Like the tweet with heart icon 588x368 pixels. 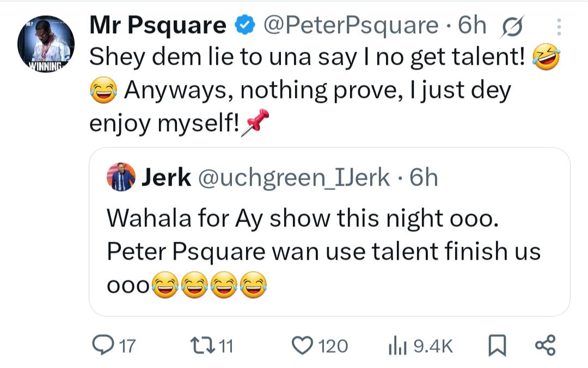point(301,346)
